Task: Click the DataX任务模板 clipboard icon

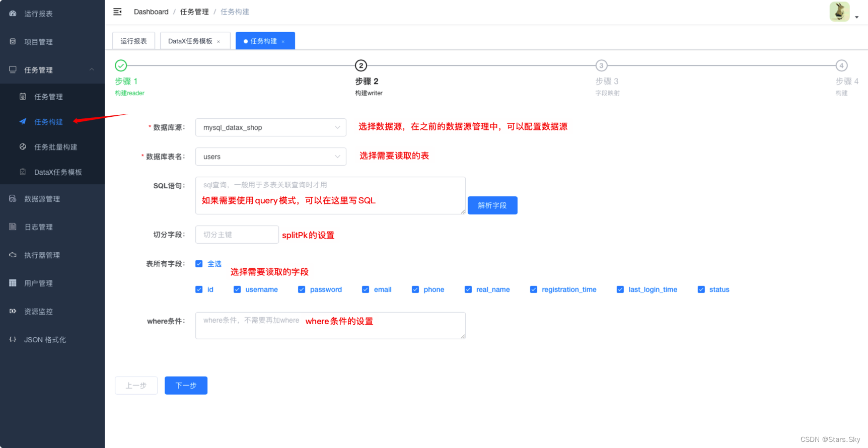Action: pyautogui.click(x=23, y=172)
